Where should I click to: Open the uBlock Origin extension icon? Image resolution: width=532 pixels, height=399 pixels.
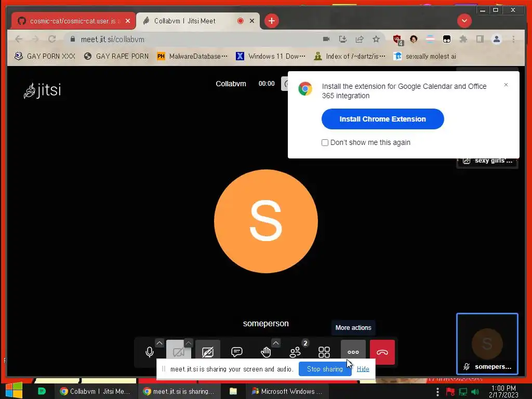click(x=397, y=39)
